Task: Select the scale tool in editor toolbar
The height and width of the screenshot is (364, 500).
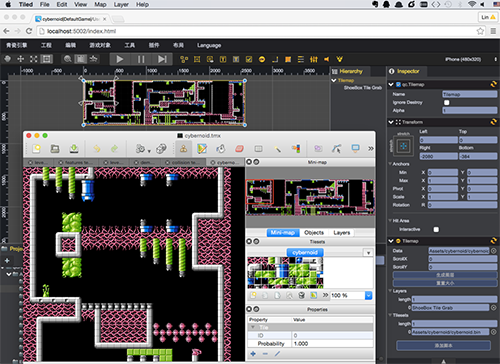Action: [34, 59]
